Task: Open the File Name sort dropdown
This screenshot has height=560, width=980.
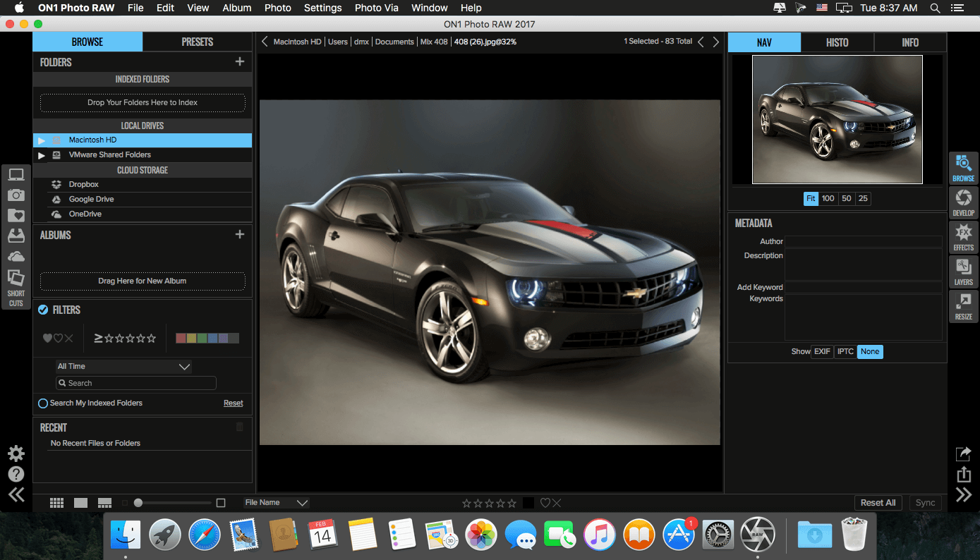Action: [276, 503]
